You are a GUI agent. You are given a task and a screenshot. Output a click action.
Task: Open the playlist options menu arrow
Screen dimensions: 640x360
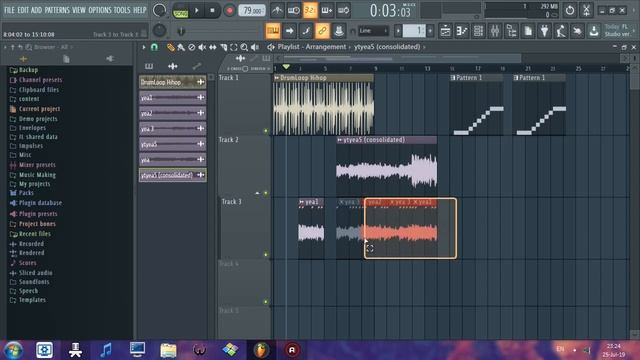[x=144, y=47]
